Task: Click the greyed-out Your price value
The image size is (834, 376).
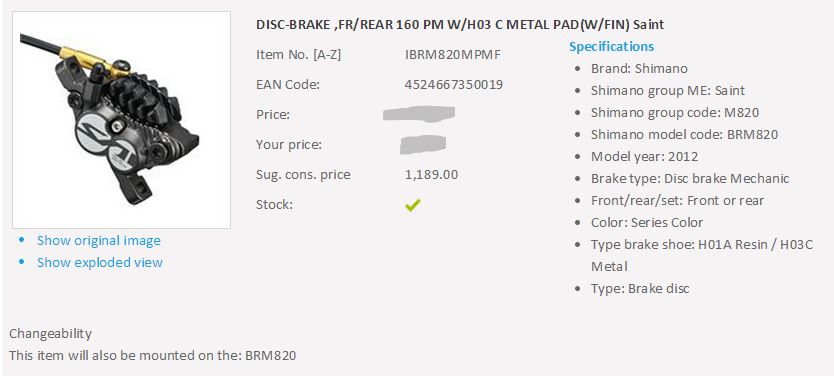Action: [x=423, y=144]
